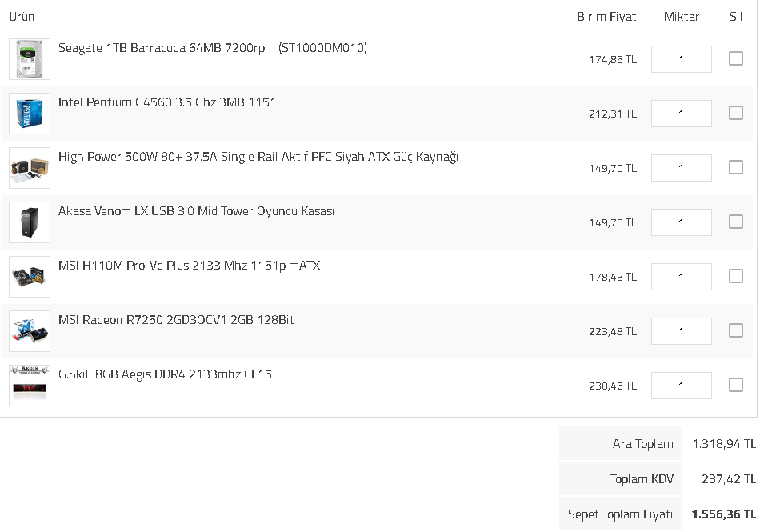772x532 pixels.
Task: Select the quantity input for G.Skill Aegis
Action: (x=682, y=386)
